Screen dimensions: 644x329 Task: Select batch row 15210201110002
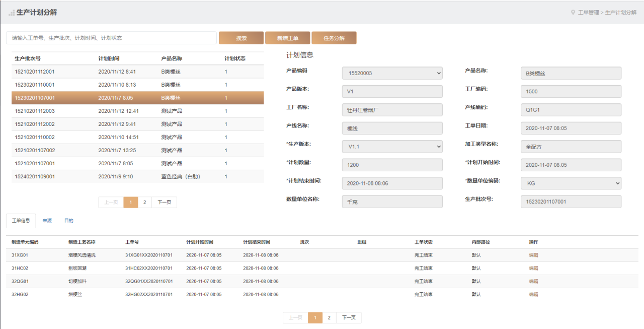click(x=137, y=137)
